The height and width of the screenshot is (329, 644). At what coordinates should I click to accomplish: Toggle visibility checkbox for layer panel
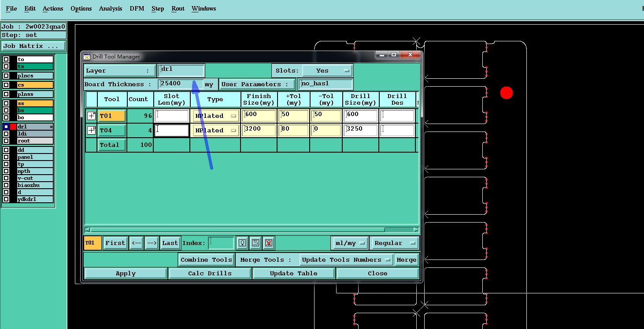point(6,157)
